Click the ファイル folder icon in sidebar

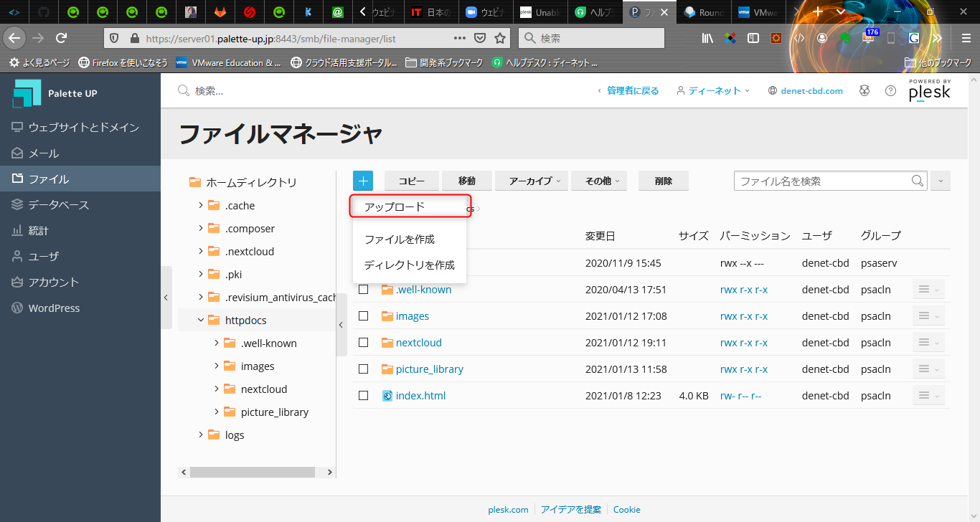[17, 179]
